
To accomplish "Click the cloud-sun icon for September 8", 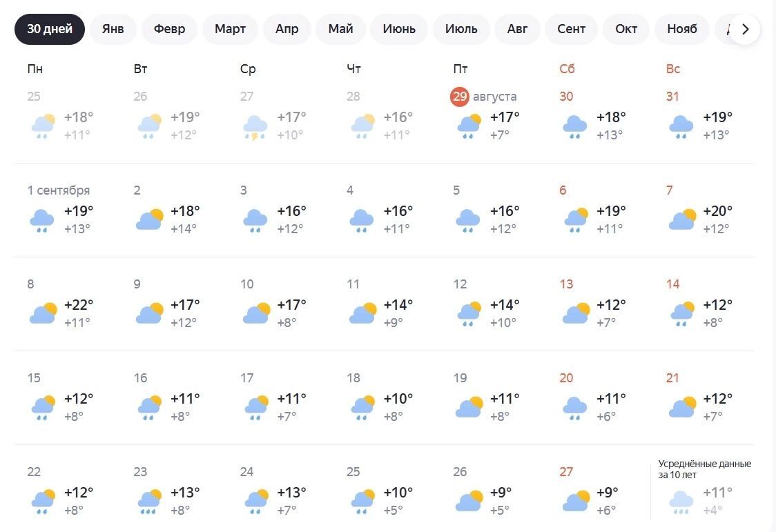I will point(43,313).
